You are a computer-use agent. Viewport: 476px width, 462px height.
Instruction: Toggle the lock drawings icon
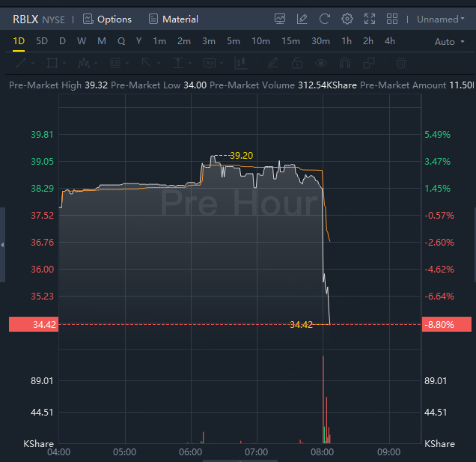297,63
